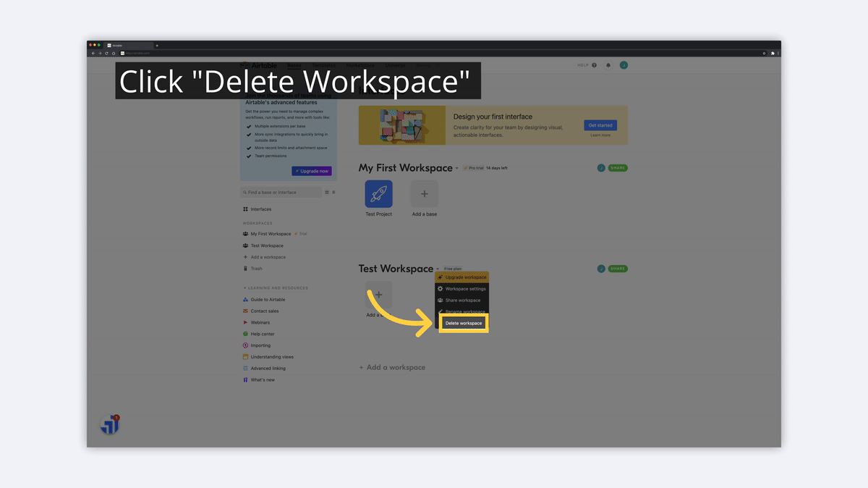Screen dimensions: 868x488
Task: Open the Importing resource
Action: click(257, 345)
